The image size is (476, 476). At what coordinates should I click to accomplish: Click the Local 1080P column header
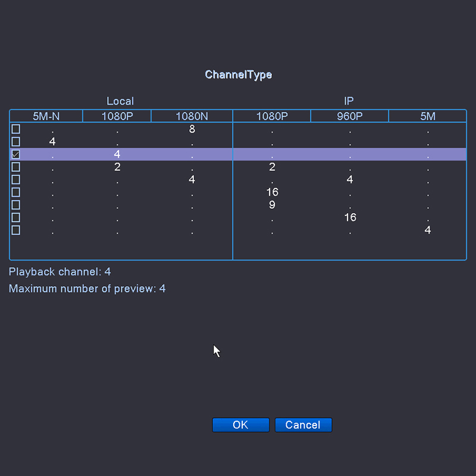click(x=117, y=116)
